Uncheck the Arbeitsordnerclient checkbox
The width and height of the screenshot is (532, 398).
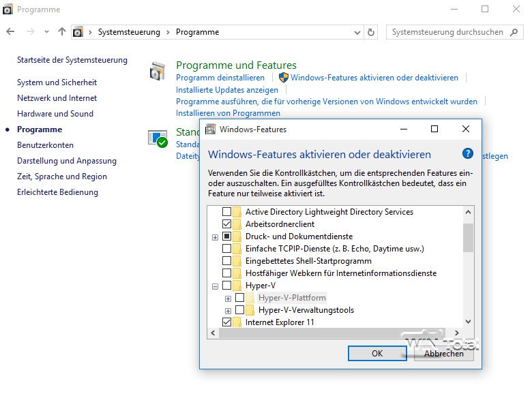pyautogui.click(x=226, y=224)
